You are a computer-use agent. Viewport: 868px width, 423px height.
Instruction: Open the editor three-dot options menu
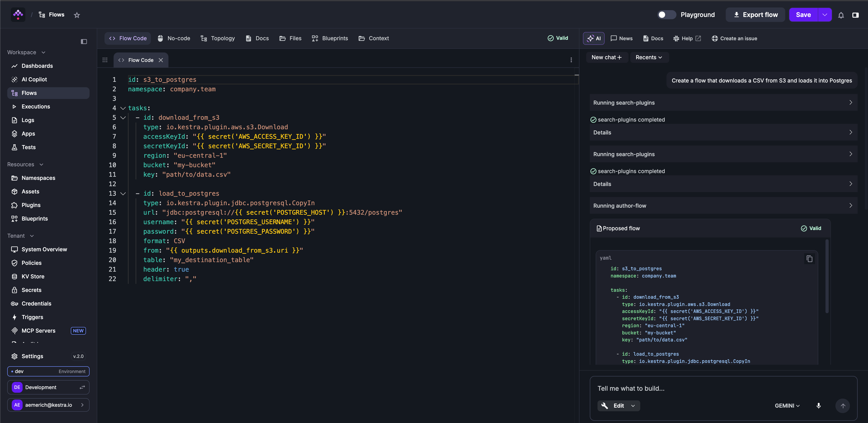[x=571, y=60]
